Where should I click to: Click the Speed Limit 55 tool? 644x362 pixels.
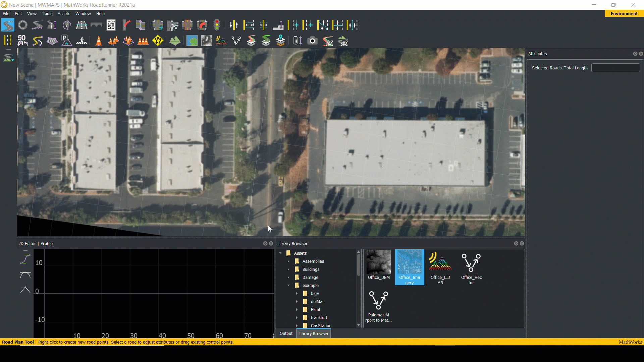[x=111, y=25]
